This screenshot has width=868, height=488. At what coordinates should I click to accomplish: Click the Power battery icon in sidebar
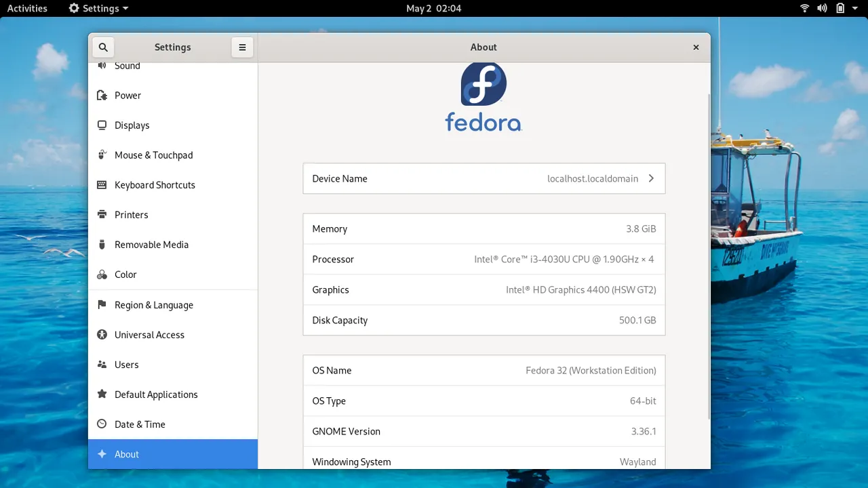[x=102, y=96]
